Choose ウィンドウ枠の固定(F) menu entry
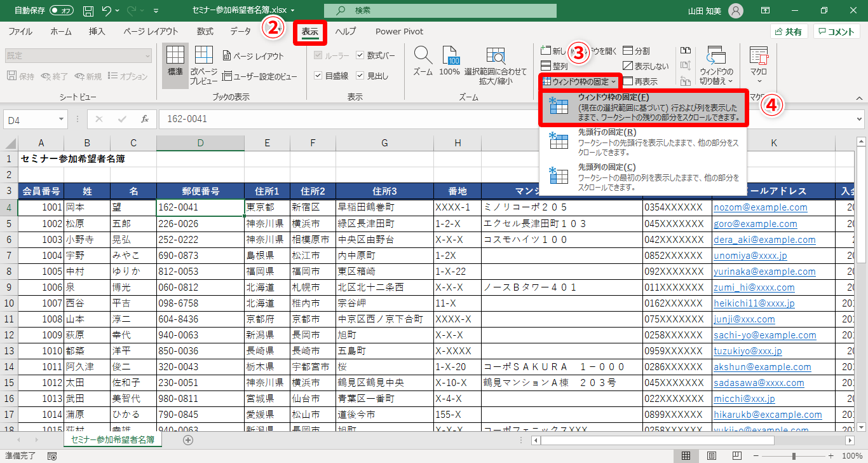The height and width of the screenshot is (463, 868). tap(642, 107)
